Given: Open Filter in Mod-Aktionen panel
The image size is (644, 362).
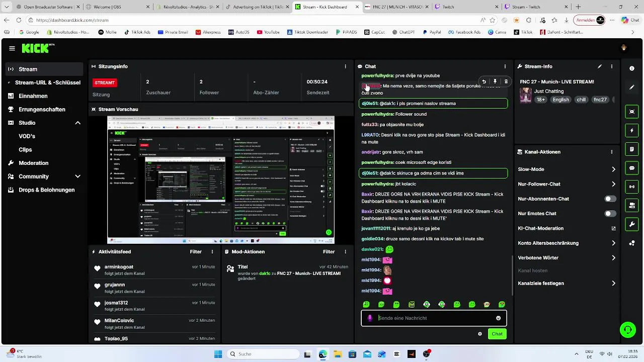Looking at the screenshot, I should click(x=329, y=252).
